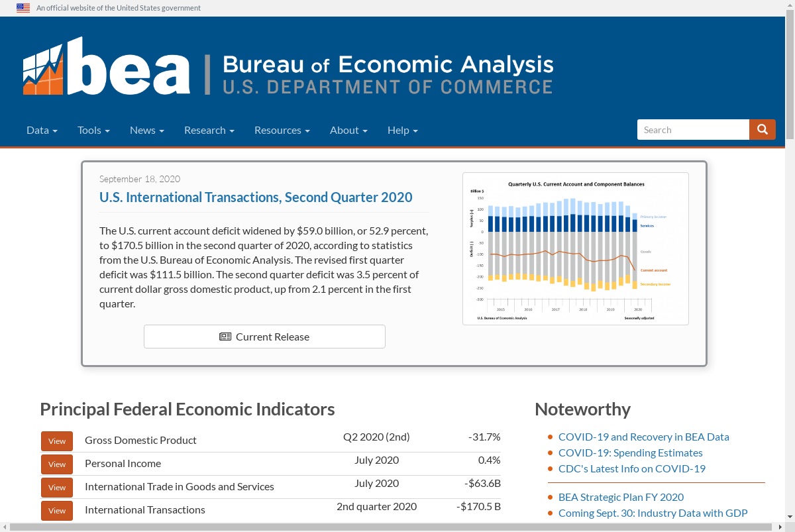Image resolution: width=795 pixels, height=532 pixels.
Task: Open U.S. International Transactions, Second Quarter 2020 headline
Action: point(256,197)
